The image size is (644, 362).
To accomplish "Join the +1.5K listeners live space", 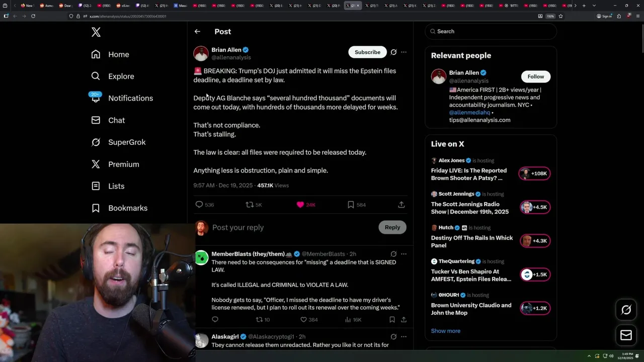I will (x=535, y=275).
